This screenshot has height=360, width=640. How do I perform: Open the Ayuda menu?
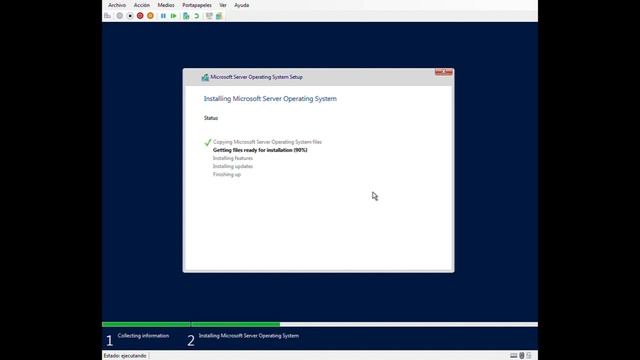[x=241, y=5]
